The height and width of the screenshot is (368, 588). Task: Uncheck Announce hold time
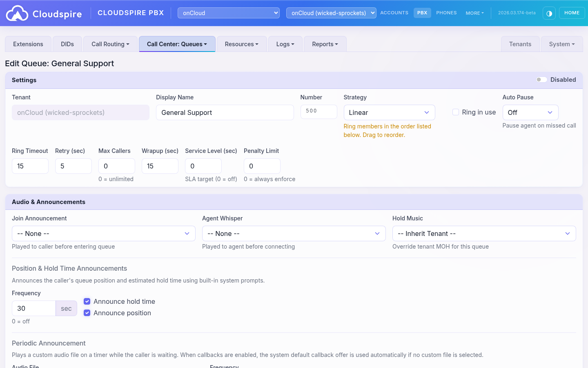coord(87,301)
